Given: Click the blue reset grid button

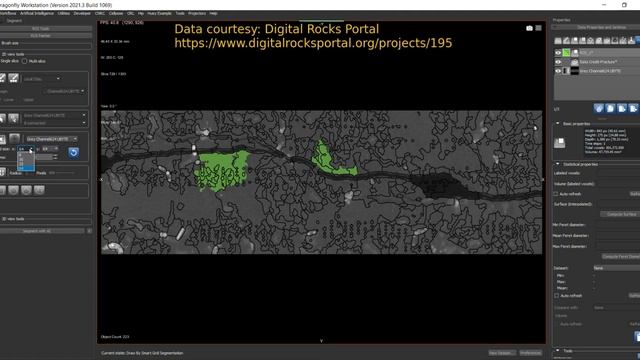Looking at the screenshot, I should pyautogui.click(x=73, y=153).
